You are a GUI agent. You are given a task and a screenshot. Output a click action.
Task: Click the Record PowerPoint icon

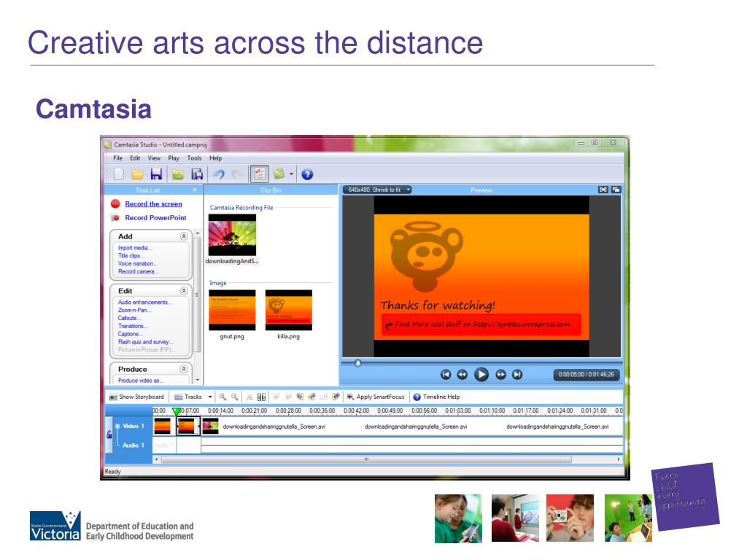pyautogui.click(x=115, y=217)
